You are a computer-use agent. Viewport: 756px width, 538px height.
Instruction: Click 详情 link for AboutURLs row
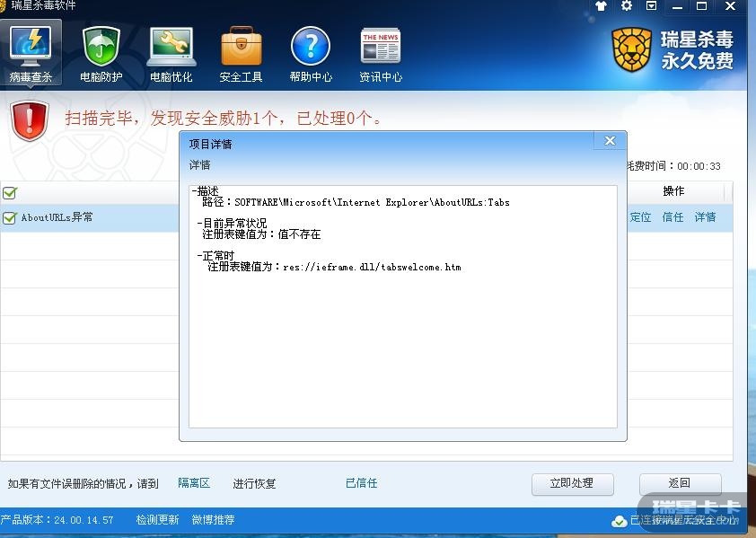705,217
